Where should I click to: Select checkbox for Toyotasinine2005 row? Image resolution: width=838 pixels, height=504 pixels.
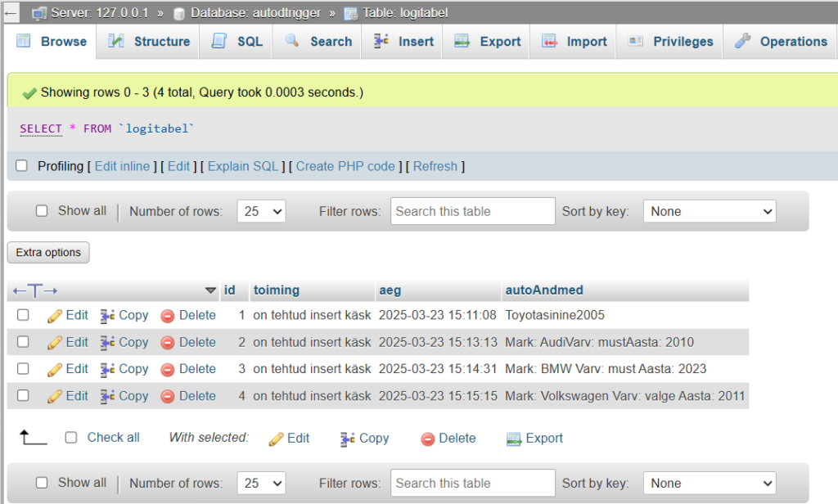(x=23, y=315)
